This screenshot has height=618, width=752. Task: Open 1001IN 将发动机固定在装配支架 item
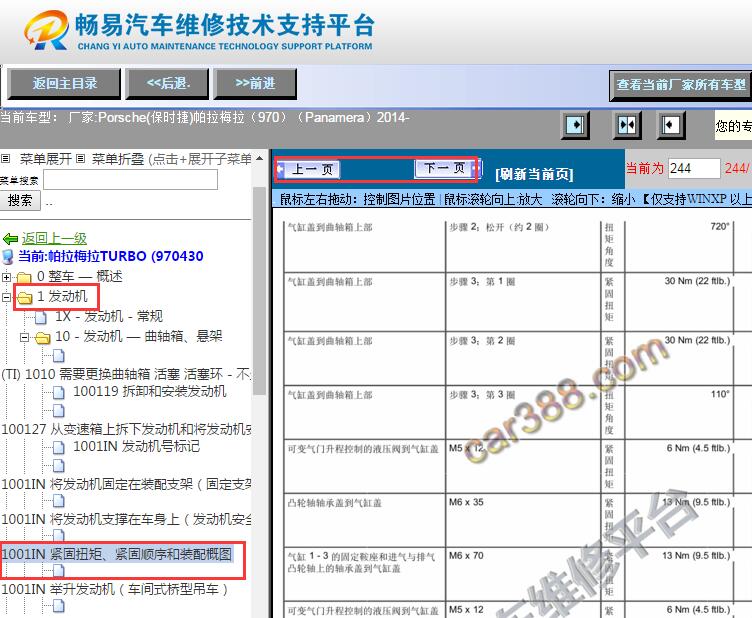tap(127, 484)
